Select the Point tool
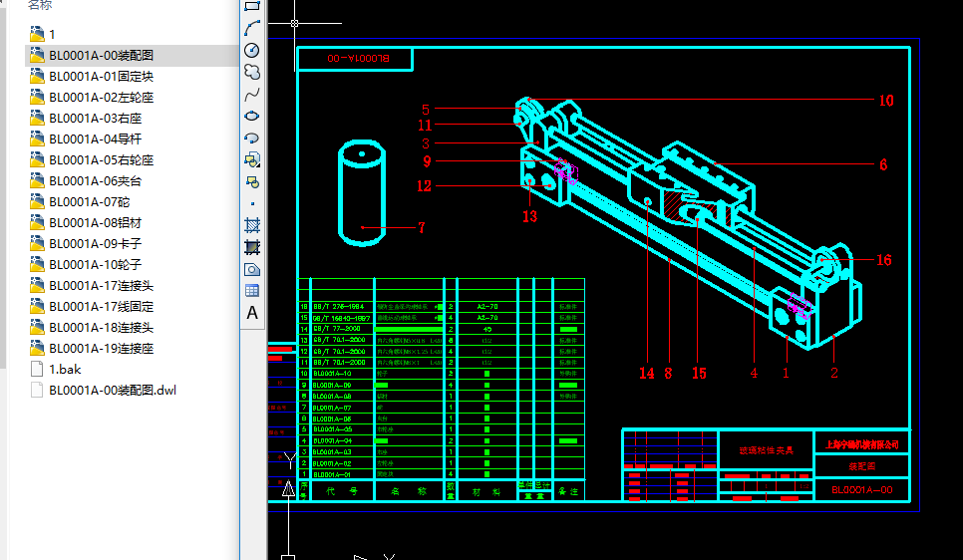Screen dimensions: 963x560 [x=252, y=203]
